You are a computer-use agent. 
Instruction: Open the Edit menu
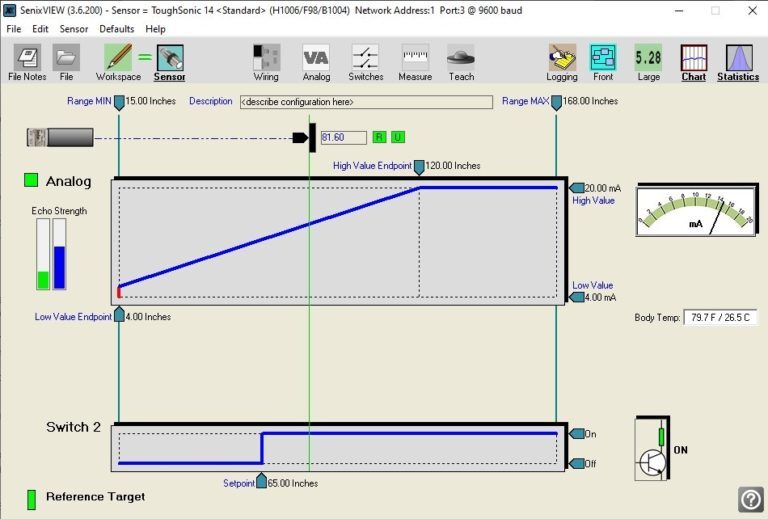40,29
